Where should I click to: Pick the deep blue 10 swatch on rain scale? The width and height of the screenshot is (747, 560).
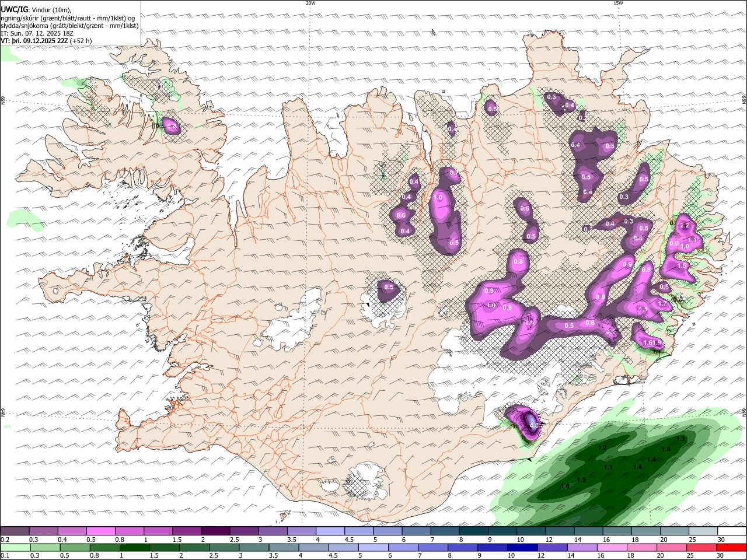pos(522,548)
